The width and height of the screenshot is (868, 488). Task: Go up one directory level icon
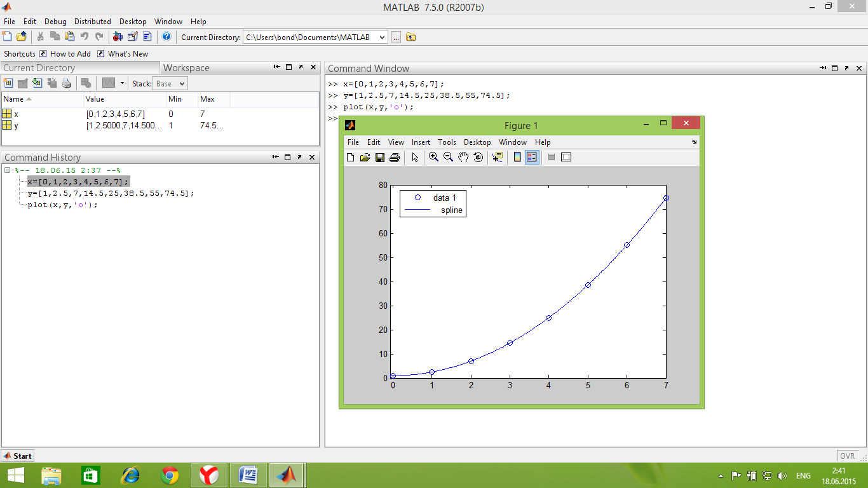411,37
